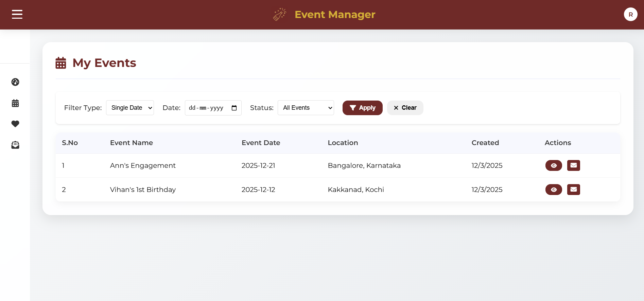Send email for Vihan's 1st Birthday
Image resolution: width=644 pixels, height=301 pixels.
[x=574, y=190]
